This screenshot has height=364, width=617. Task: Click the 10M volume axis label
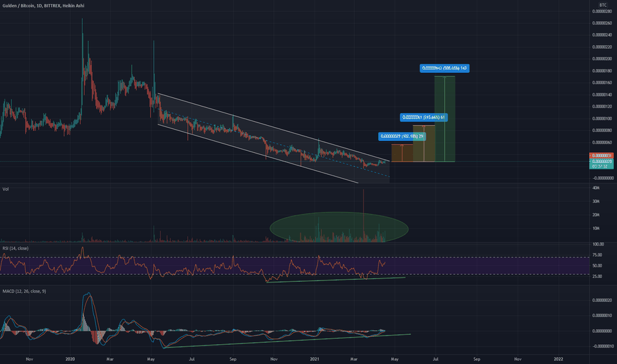point(596,228)
